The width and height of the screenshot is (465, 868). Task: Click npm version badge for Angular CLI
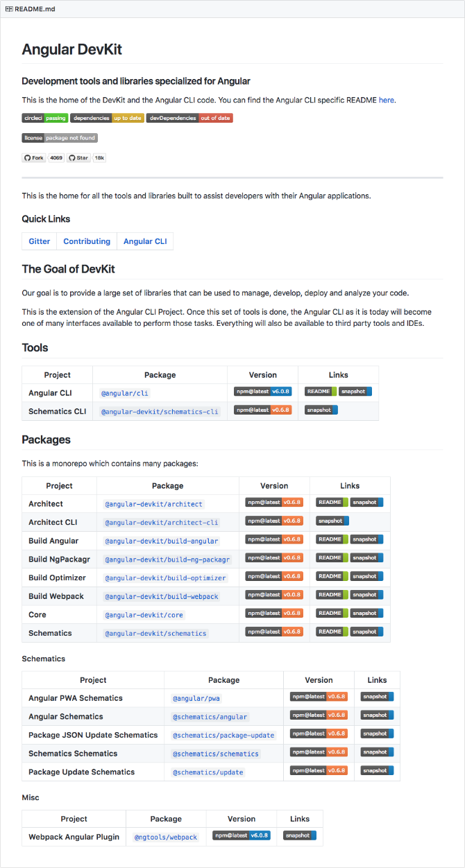(x=263, y=392)
